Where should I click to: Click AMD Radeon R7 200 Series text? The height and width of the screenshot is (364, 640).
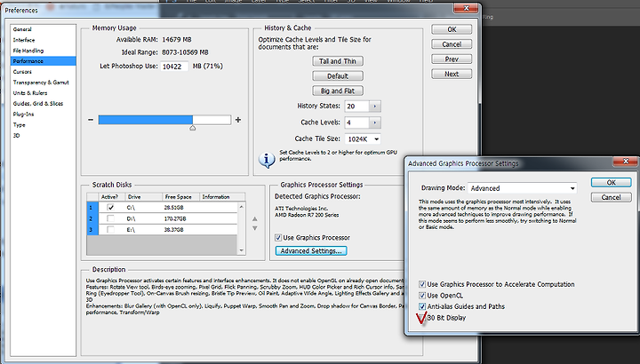pos(307,215)
